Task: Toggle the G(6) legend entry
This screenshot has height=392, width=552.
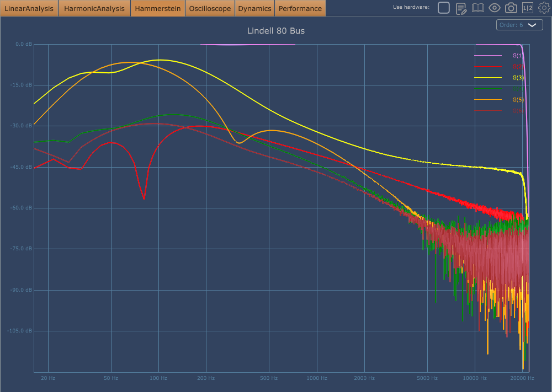Action: click(x=518, y=111)
